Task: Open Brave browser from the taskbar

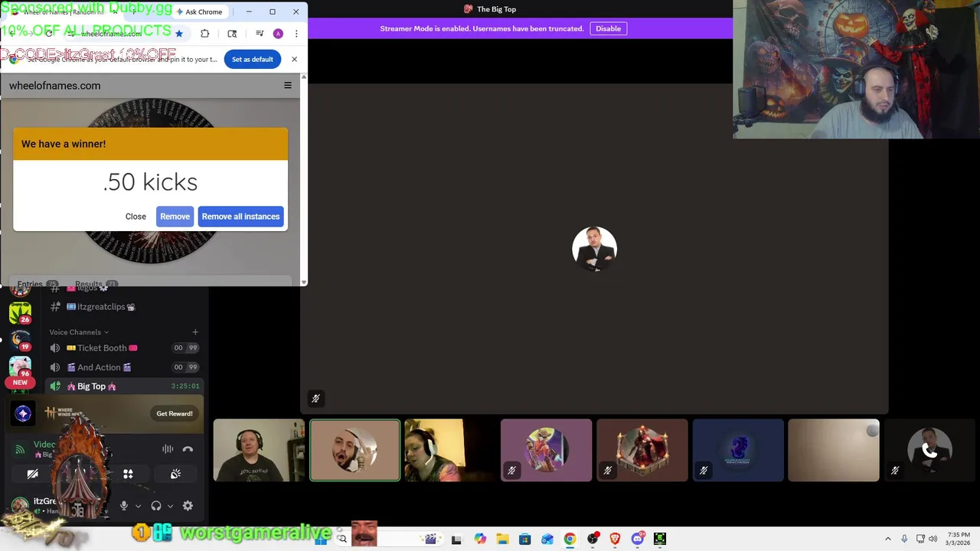Action: pyautogui.click(x=615, y=539)
